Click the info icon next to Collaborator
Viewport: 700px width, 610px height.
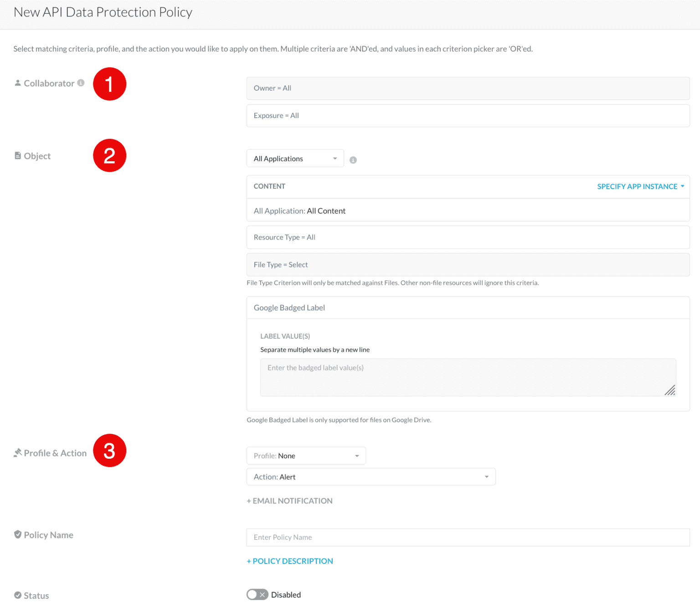[82, 83]
